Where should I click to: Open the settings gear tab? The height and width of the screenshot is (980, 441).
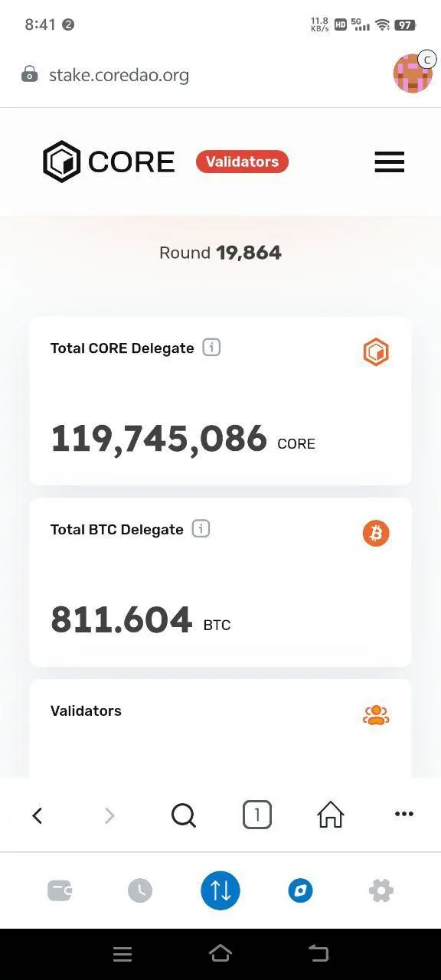[x=381, y=890]
